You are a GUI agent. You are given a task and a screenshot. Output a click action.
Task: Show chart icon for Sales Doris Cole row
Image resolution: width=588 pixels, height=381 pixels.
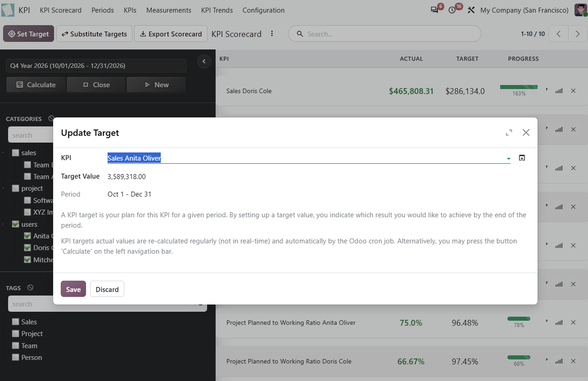(559, 90)
